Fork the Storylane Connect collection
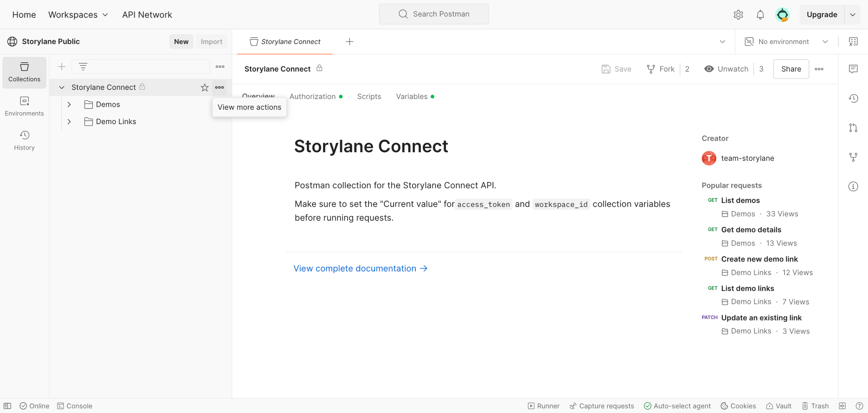The height and width of the screenshot is (413, 868). (x=660, y=69)
